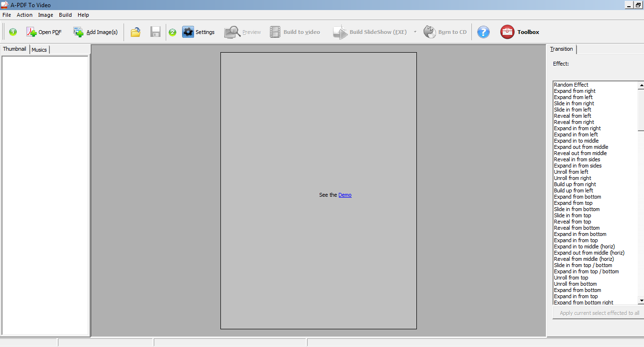
Task: Open a project via the yellow folder icon
Action: pyautogui.click(x=136, y=32)
